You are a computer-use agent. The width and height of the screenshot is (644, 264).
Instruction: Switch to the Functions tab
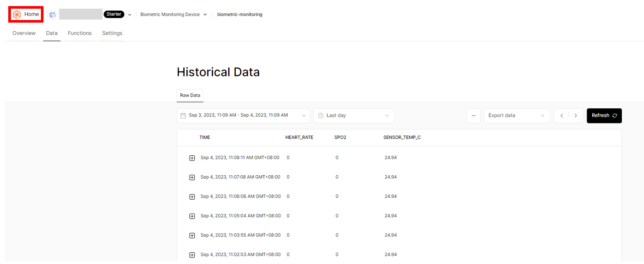pos(80,33)
